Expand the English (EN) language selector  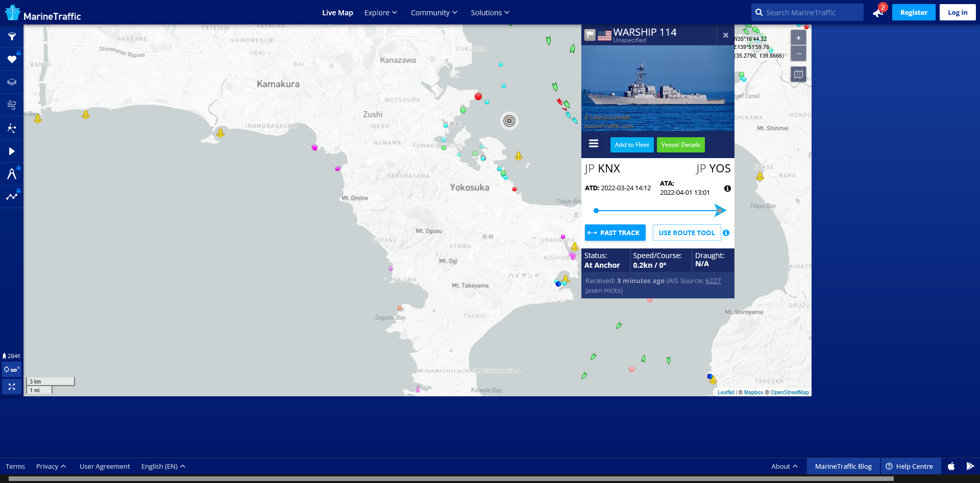[x=163, y=466]
